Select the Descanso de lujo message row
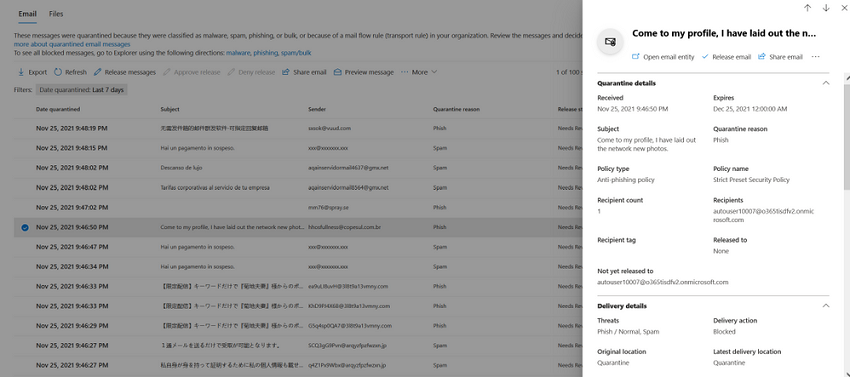The height and width of the screenshot is (377, 850). [x=298, y=168]
